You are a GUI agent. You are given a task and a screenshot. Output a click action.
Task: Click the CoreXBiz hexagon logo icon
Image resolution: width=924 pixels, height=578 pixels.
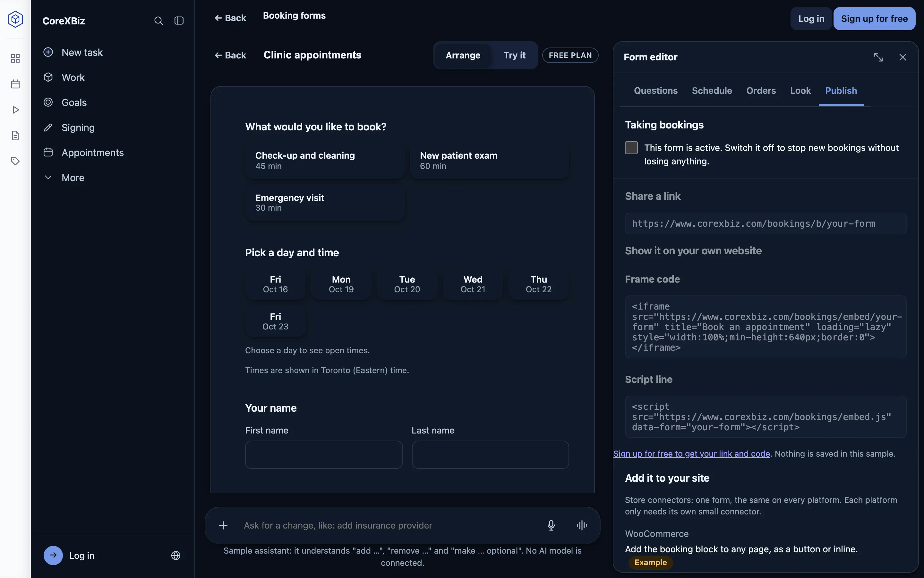click(15, 19)
